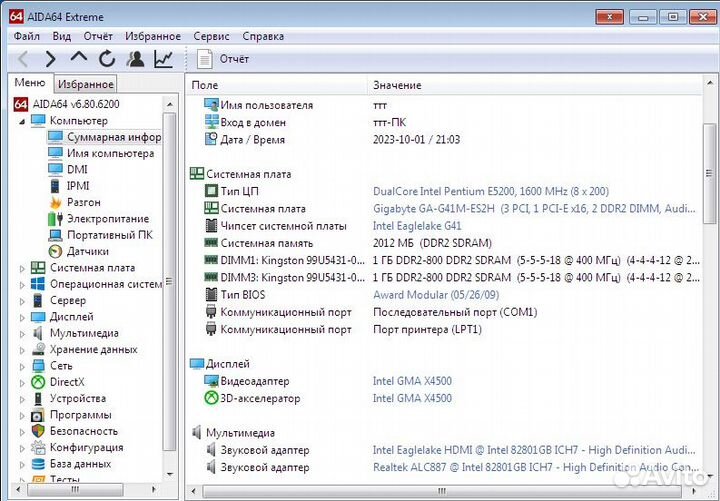Open the Сервис menu
This screenshot has width=720, height=501.
[x=210, y=36]
